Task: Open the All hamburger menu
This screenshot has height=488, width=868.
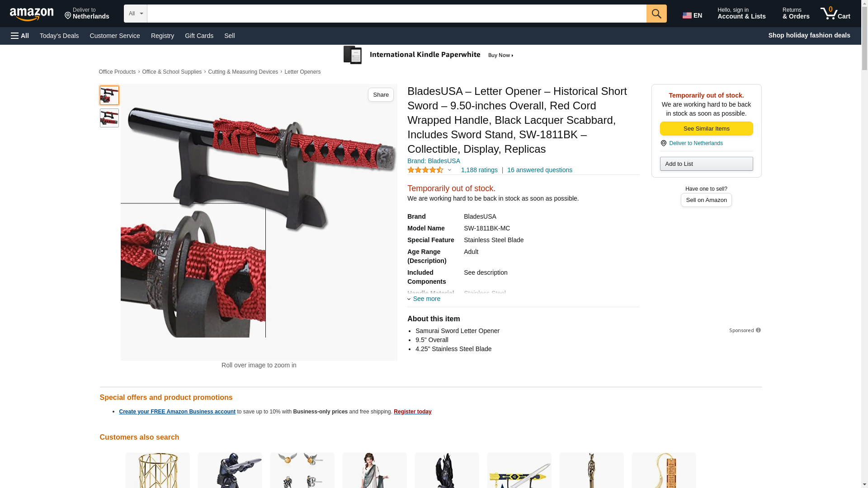Action: (x=20, y=36)
